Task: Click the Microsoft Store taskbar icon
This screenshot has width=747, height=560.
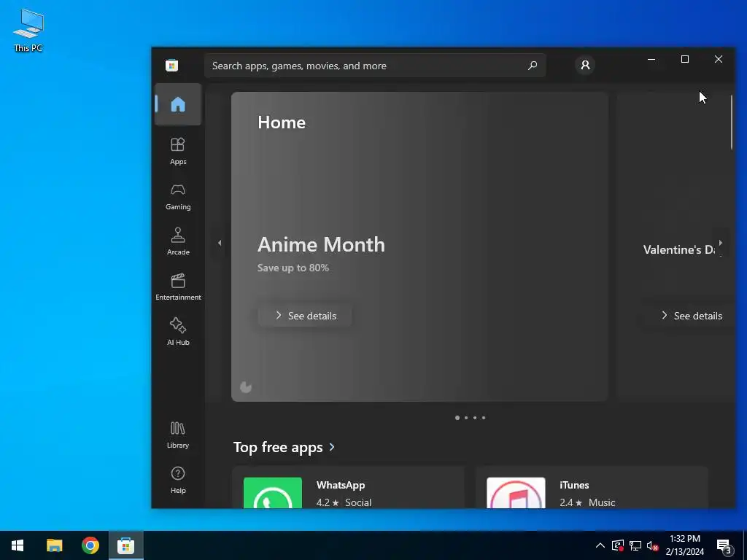Action: [126, 545]
